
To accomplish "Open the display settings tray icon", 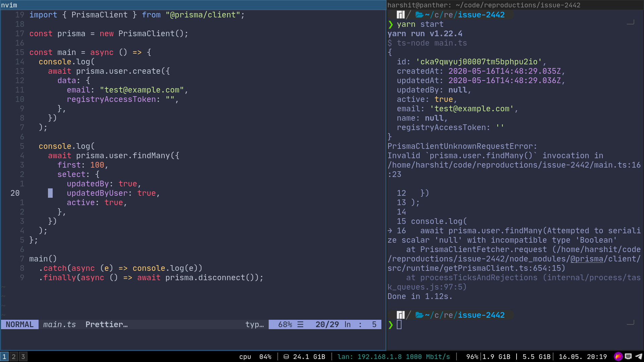I will [x=628, y=356].
